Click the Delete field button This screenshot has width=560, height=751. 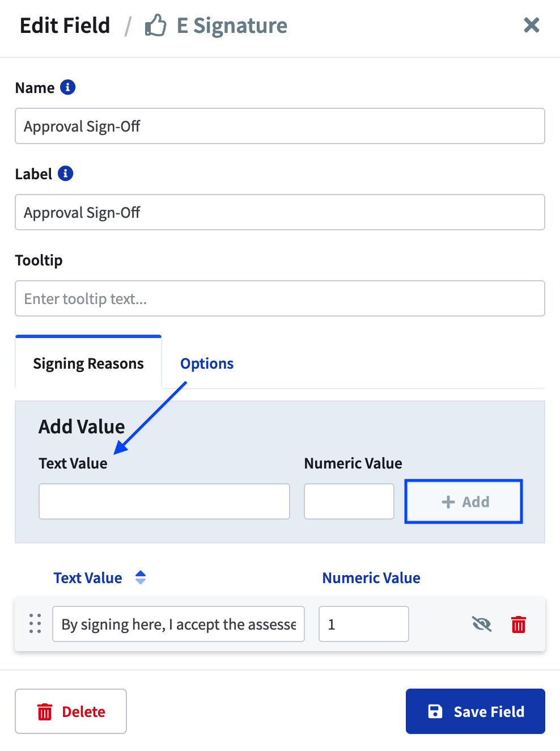click(71, 711)
